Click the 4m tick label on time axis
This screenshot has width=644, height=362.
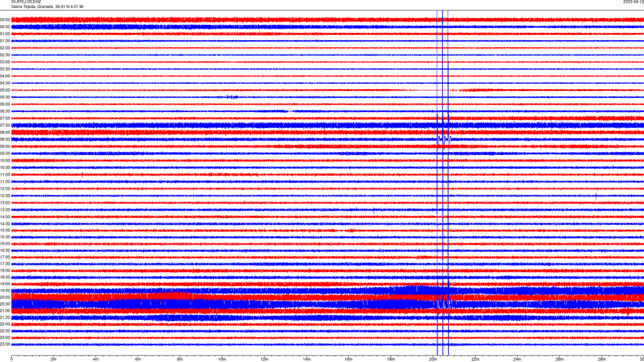point(96,359)
